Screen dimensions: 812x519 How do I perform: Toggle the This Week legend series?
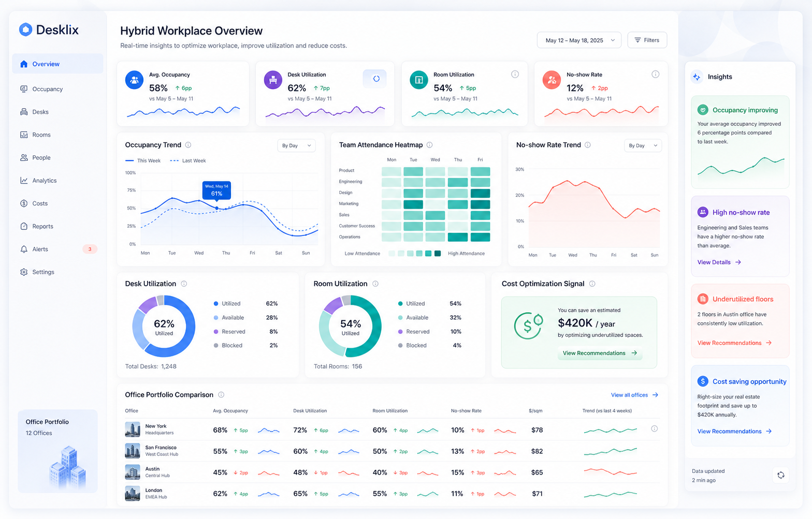coord(143,161)
